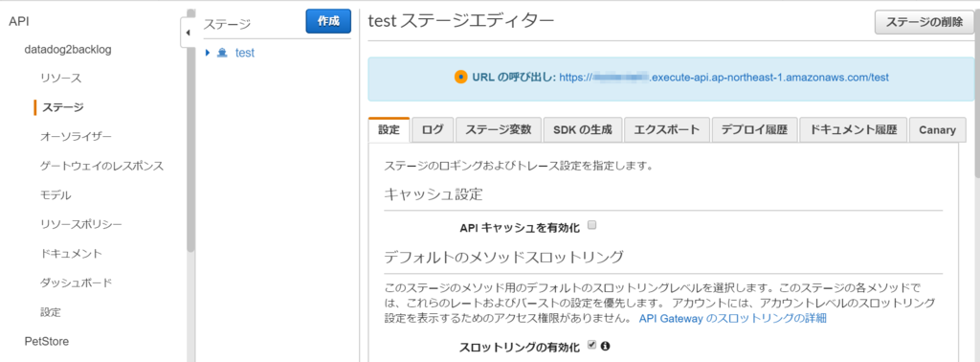
Task: Open オーソライザー in the sidebar
Action: coord(77,136)
